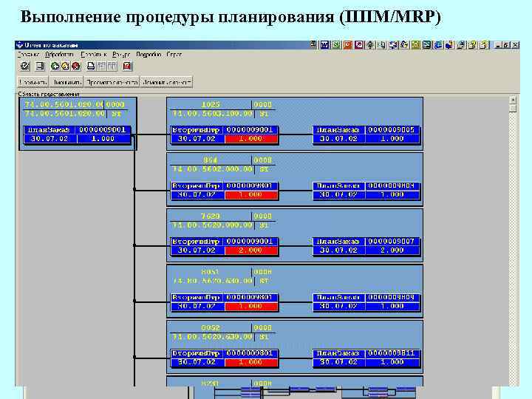
Task: Select ПланЗаказ 0000009005 box
Action: click(366, 134)
